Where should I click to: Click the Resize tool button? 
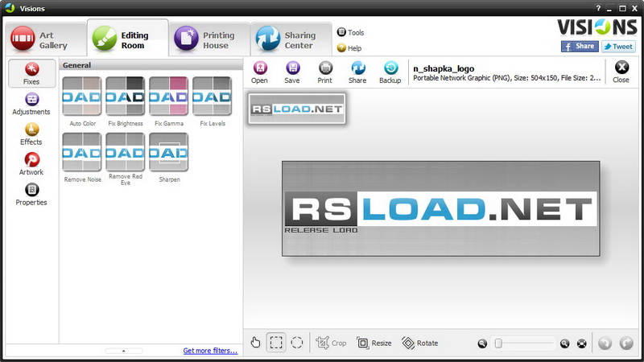(374, 343)
